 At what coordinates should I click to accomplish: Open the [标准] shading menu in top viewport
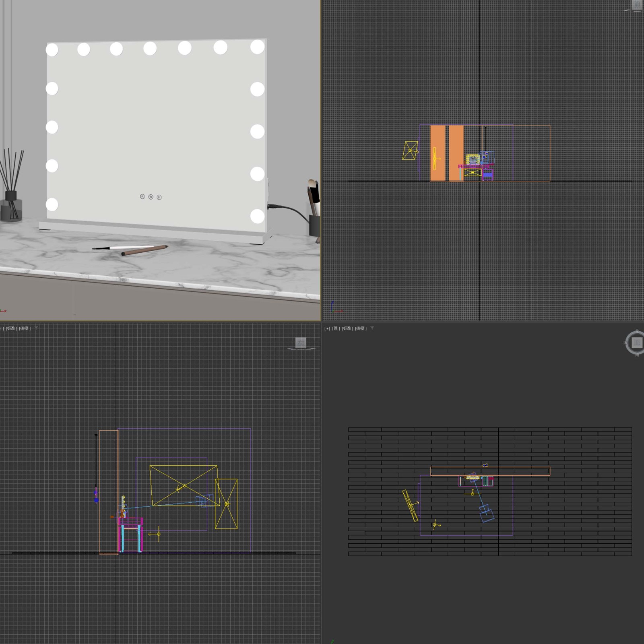(x=347, y=328)
